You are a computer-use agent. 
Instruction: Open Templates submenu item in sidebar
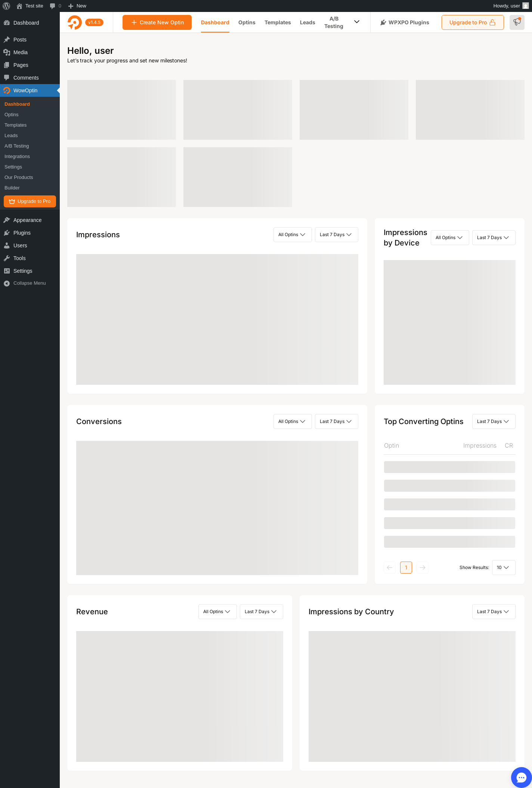click(30, 125)
